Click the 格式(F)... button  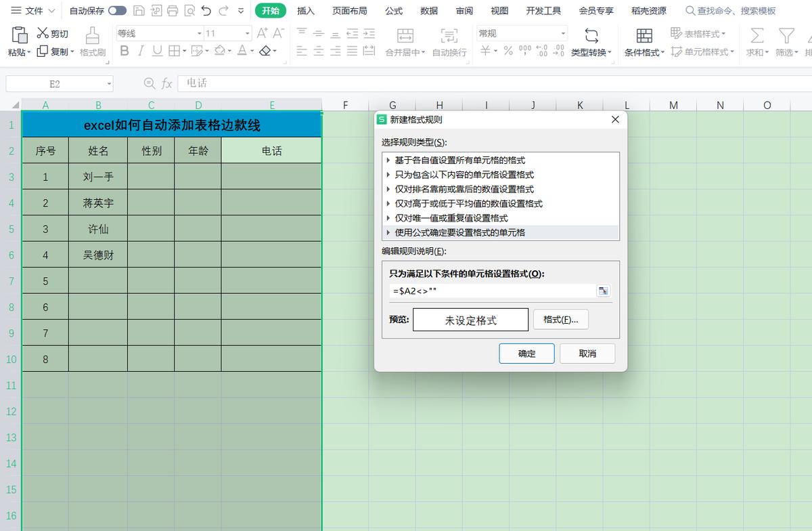click(x=561, y=319)
